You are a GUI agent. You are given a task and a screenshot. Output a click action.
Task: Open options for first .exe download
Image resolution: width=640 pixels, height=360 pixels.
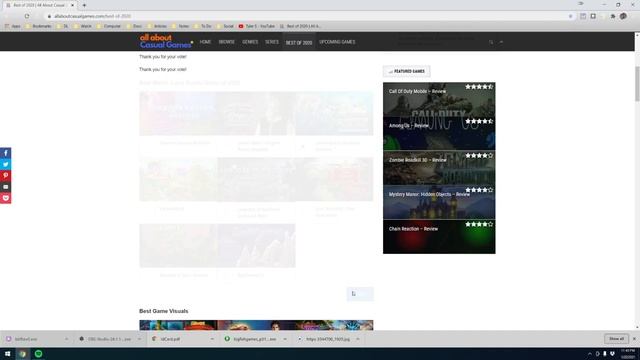[67, 339]
